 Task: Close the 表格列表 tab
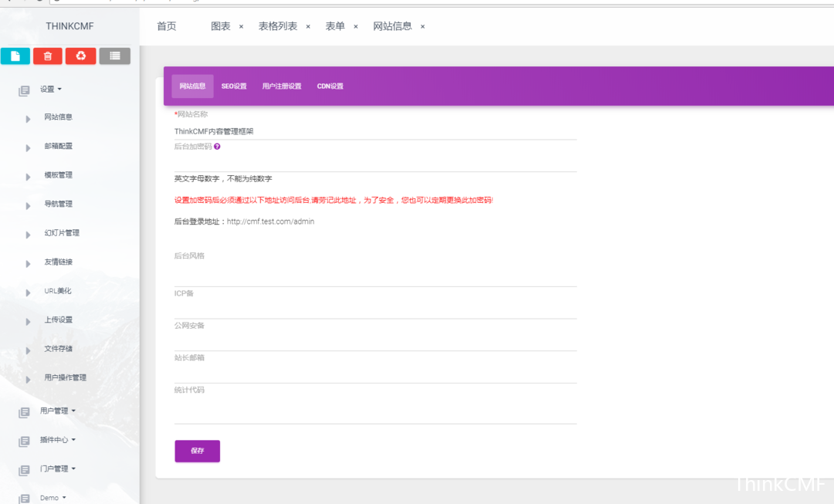tap(308, 26)
